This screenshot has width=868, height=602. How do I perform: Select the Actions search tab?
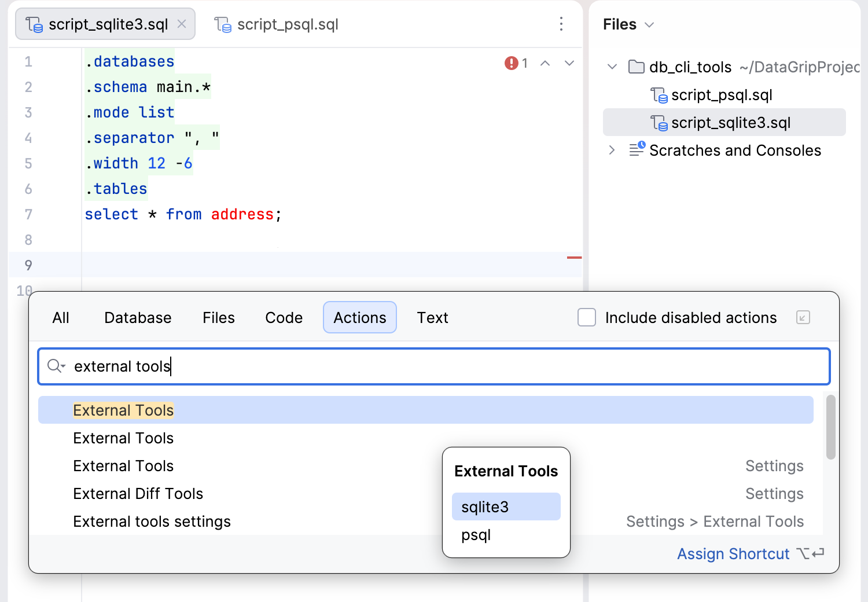(x=360, y=317)
